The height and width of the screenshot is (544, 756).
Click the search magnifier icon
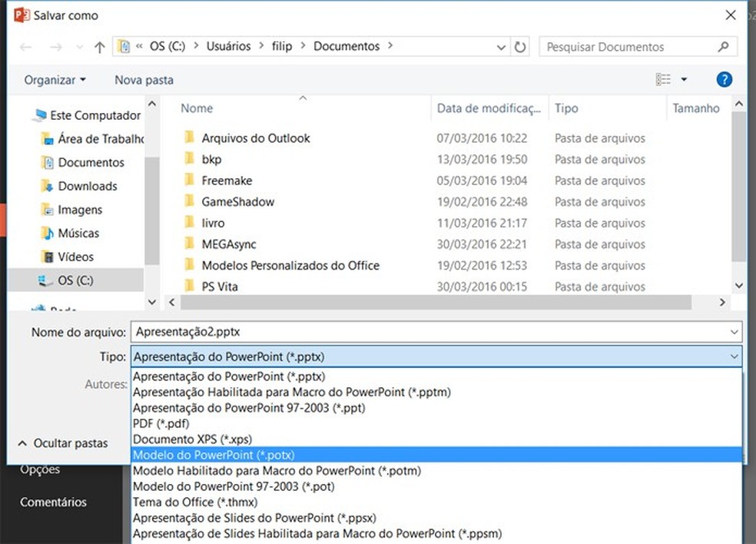[x=723, y=47]
